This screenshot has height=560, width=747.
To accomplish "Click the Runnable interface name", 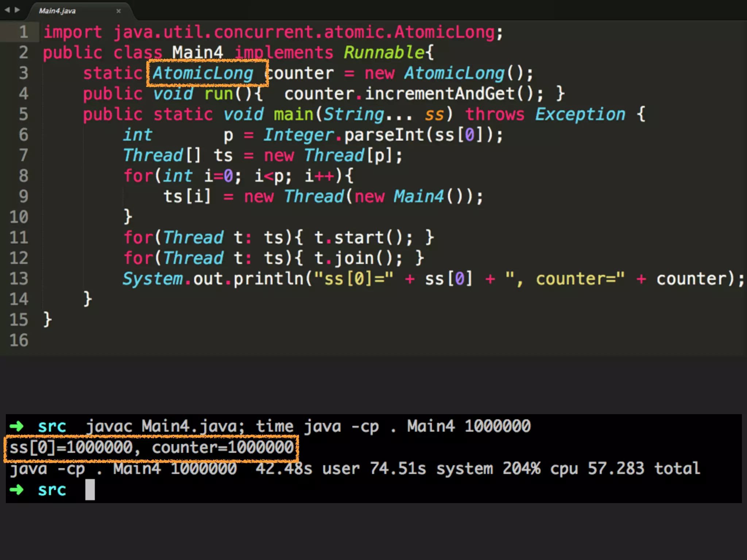I will pyautogui.click(x=384, y=52).
